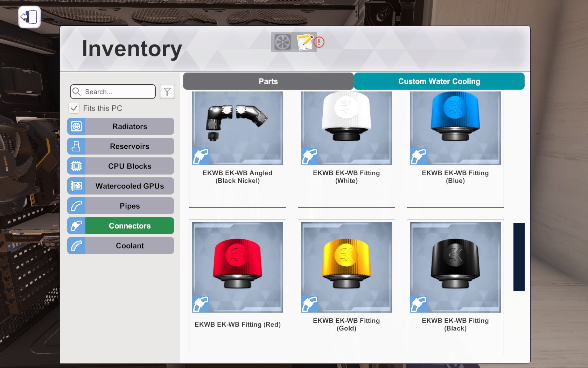Switch to the Custom Water Cooling tab
The width and height of the screenshot is (588, 368).
coord(439,81)
